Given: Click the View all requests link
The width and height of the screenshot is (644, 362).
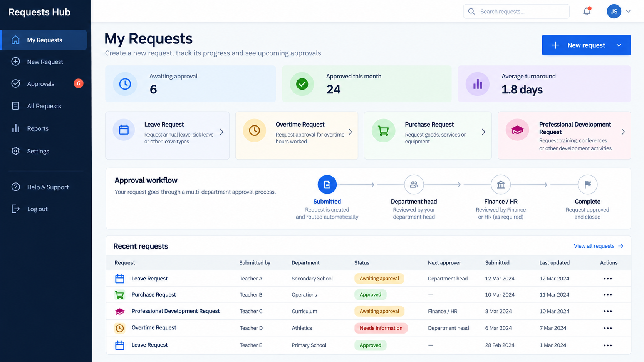Looking at the screenshot, I should point(598,246).
